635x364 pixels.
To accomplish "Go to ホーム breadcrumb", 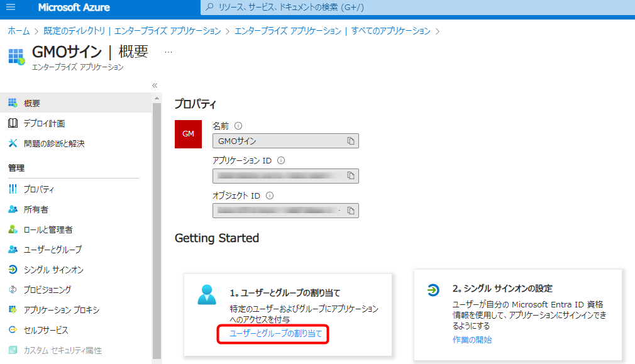I will click(x=19, y=31).
